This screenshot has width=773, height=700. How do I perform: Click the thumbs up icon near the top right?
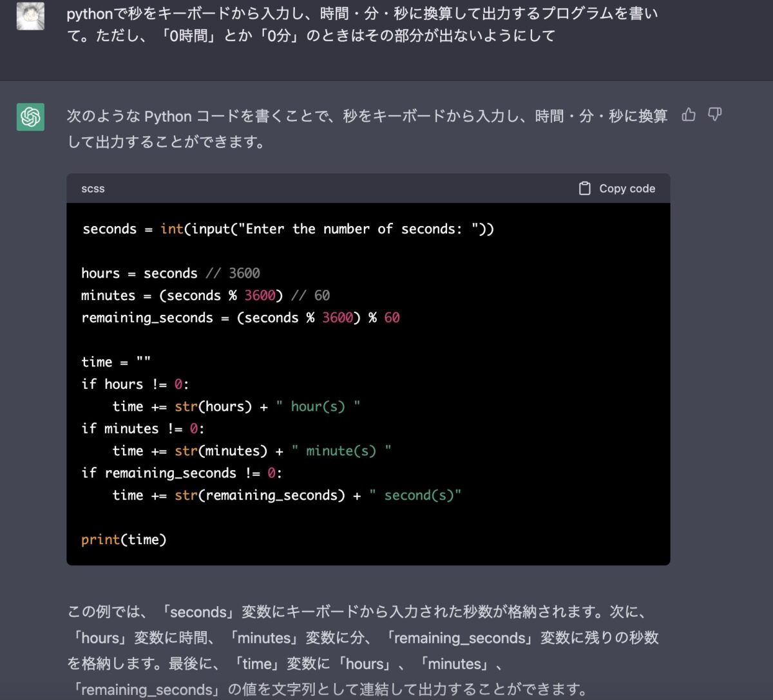pos(689,115)
